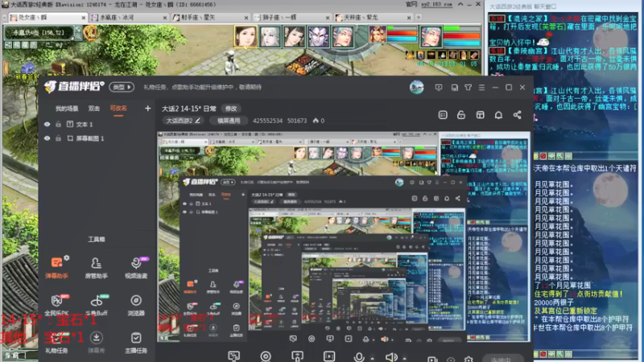The height and width of the screenshot is (362, 644).
Task: Click the share icon
Action: (x=517, y=115)
